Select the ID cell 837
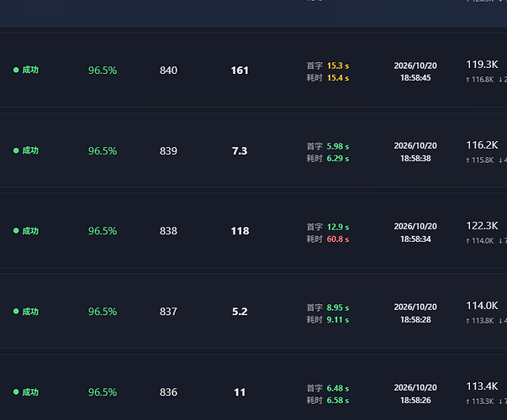Image resolution: width=507 pixels, height=420 pixels. pos(168,312)
